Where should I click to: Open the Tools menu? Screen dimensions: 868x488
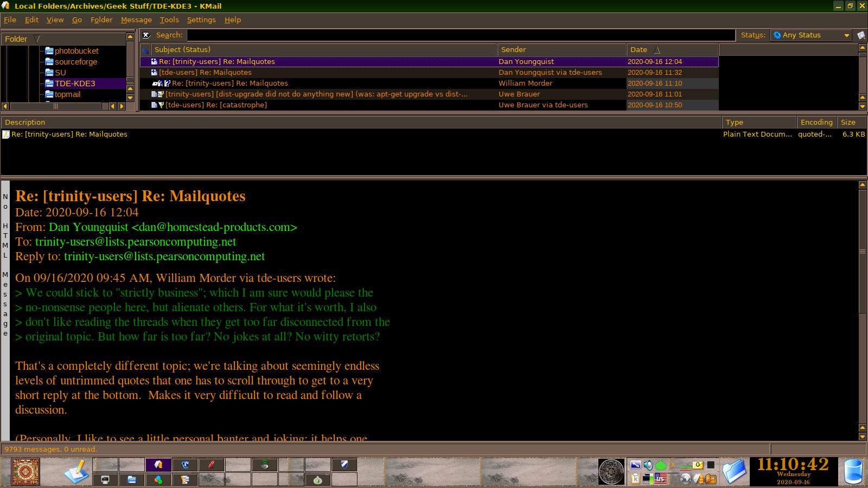click(169, 20)
